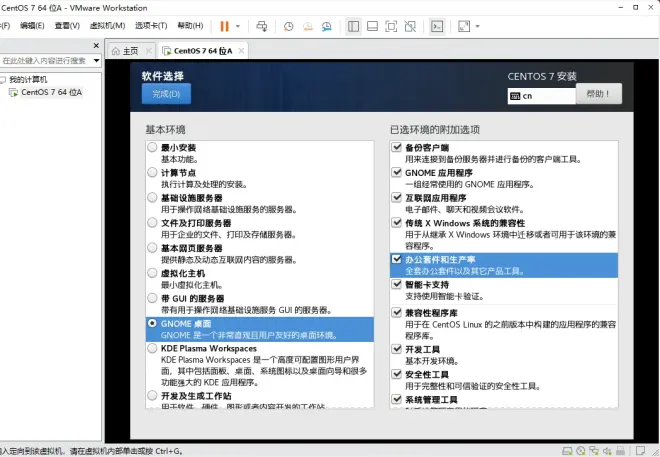This screenshot has width=660, height=457.
Task: Click the hard disk status icon
Action: coord(567,451)
